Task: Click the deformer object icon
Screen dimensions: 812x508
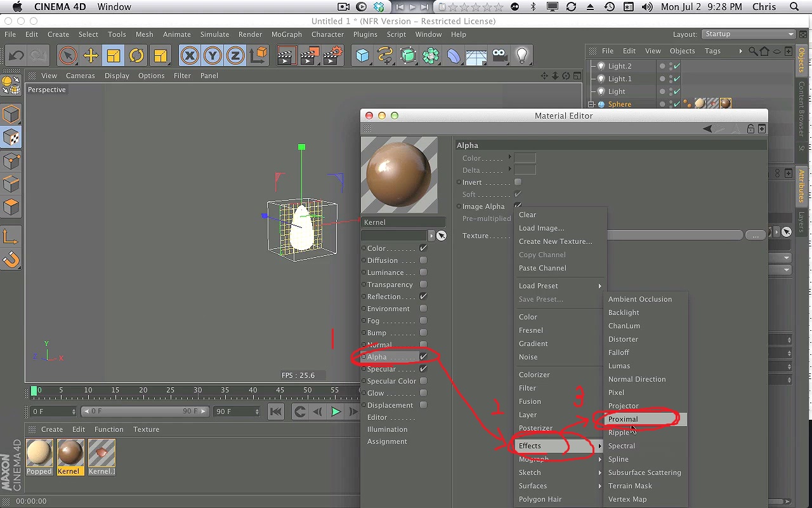Action: (x=454, y=56)
